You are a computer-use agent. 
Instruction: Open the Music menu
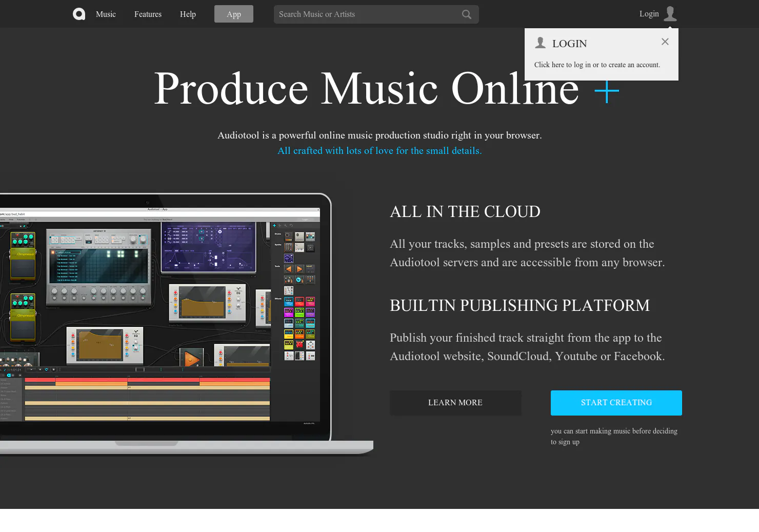(106, 14)
